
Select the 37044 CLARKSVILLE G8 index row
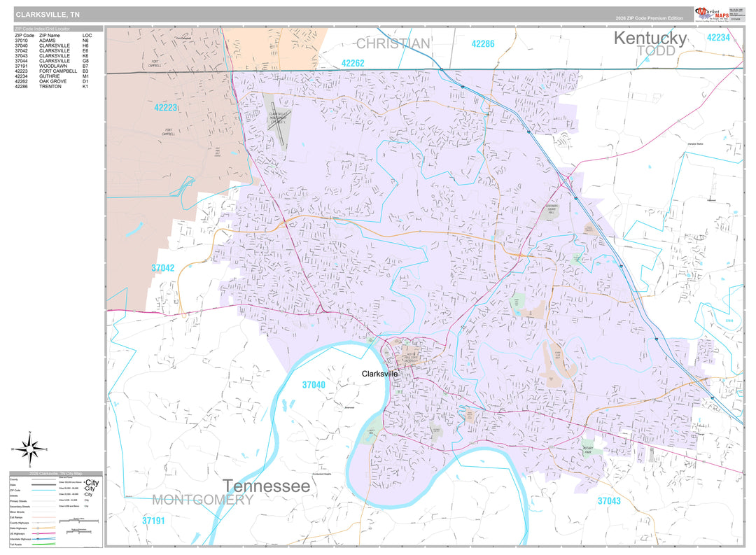click(52, 61)
